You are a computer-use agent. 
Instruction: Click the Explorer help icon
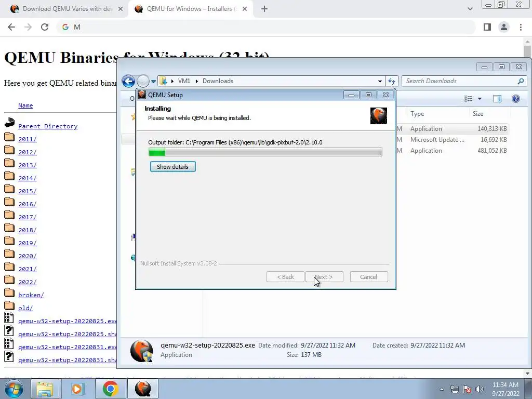pos(516,99)
